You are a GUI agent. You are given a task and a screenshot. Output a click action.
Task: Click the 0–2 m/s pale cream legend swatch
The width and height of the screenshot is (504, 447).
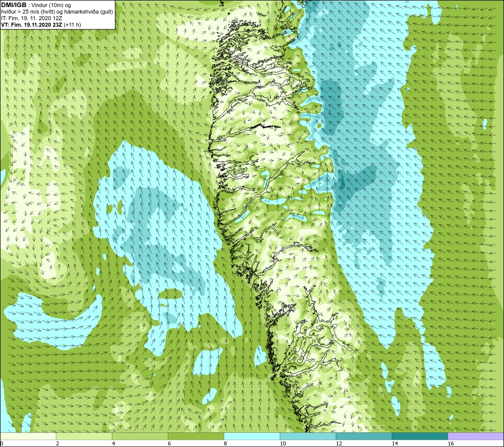[28, 436]
